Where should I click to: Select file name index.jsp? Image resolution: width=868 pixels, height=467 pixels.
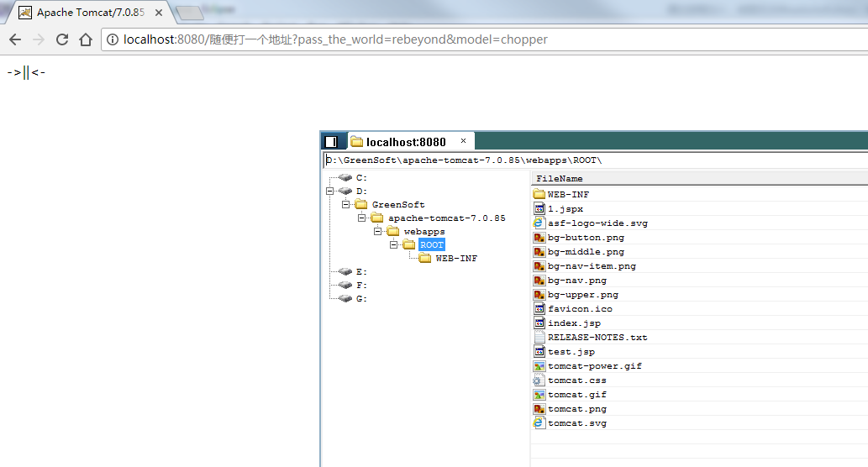point(574,323)
